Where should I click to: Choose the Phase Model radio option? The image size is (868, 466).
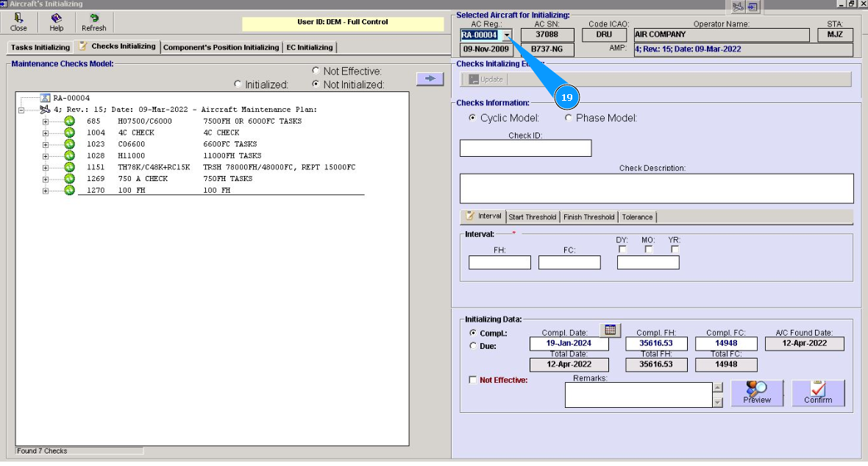(x=569, y=118)
